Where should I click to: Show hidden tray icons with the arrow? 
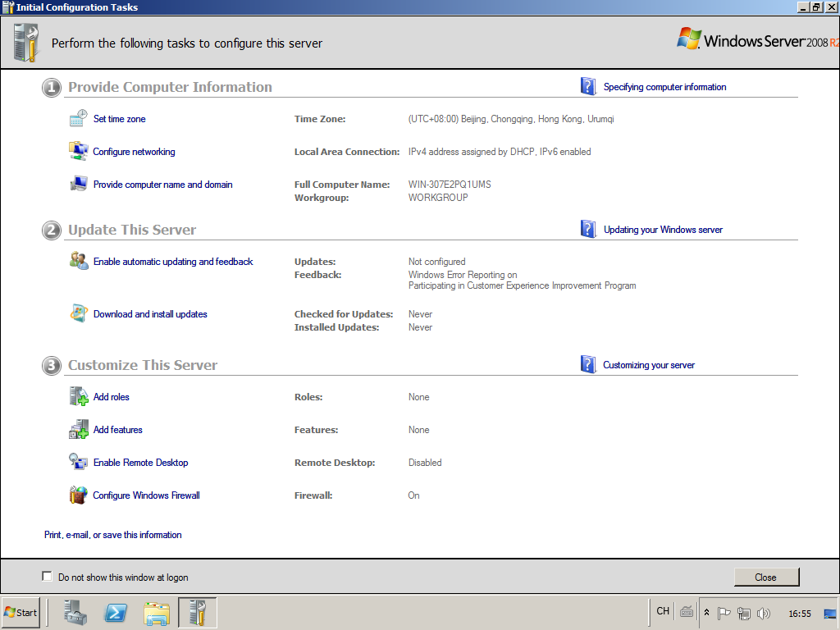coord(706,613)
